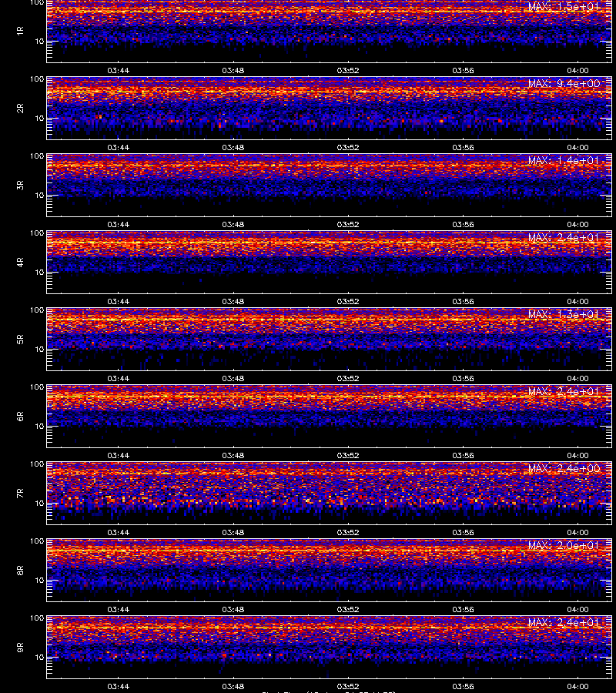Click the 03:56 time tick under panel 5R
Viewport: 616px width, 693px height.
[x=463, y=378]
